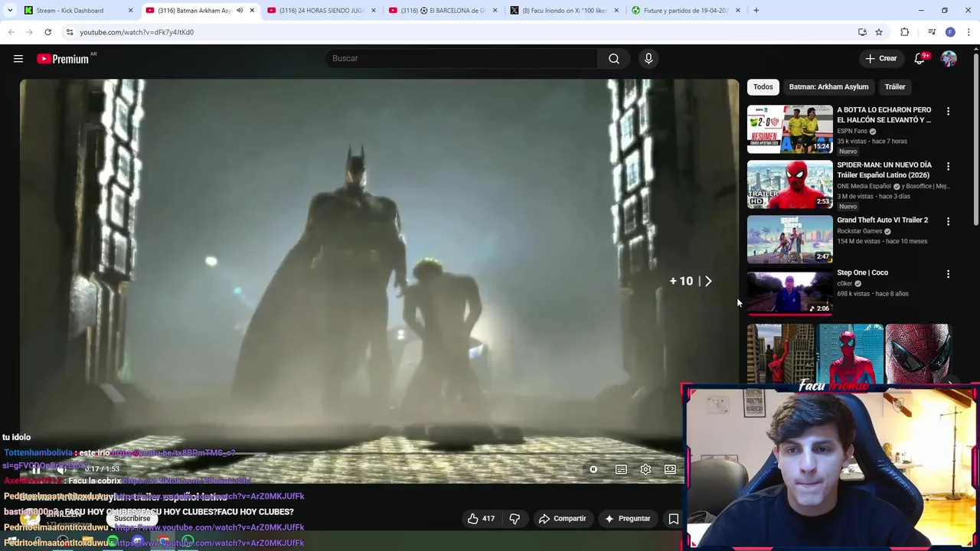Open the Step One Coco thumbnail

point(789,292)
